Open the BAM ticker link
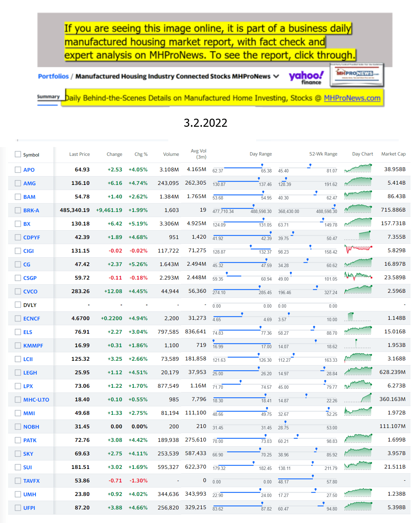Screen dimensions: 420x523 [29, 197]
